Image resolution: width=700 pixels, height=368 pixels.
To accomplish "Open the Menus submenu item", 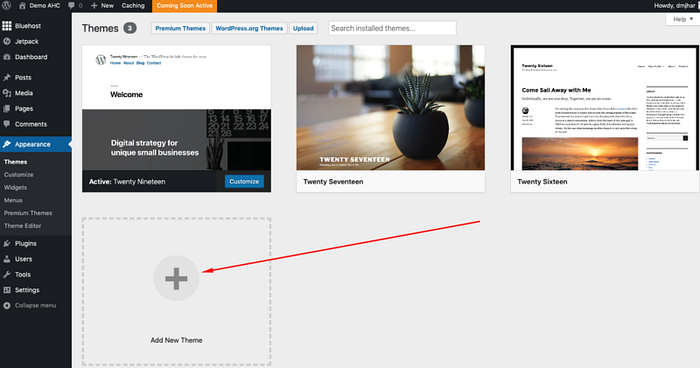I will pyautogui.click(x=13, y=201).
